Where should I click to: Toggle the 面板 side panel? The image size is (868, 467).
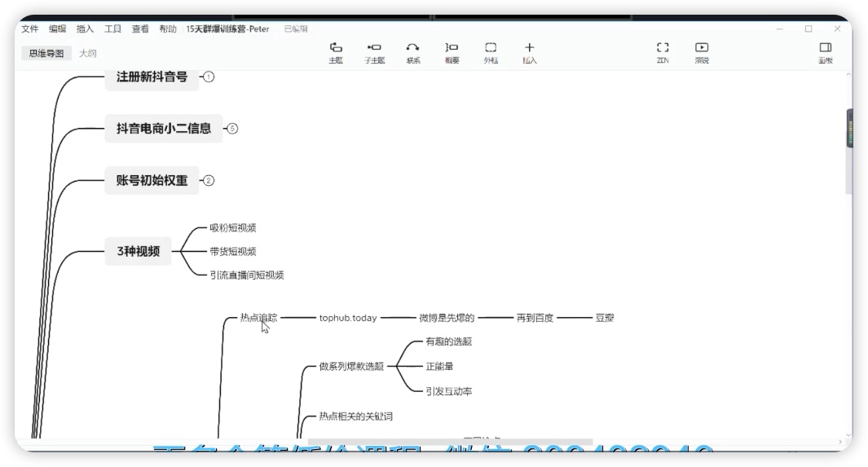click(826, 52)
